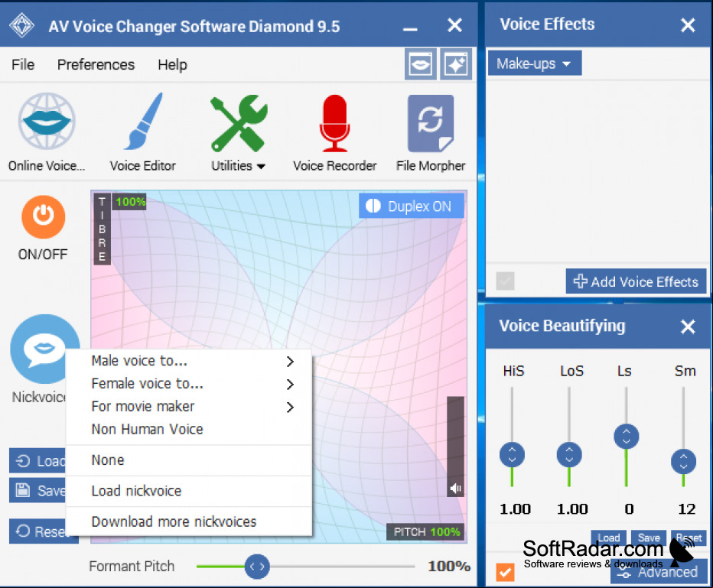
Task: Launch the Voice Editor brush icon
Action: [143, 122]
